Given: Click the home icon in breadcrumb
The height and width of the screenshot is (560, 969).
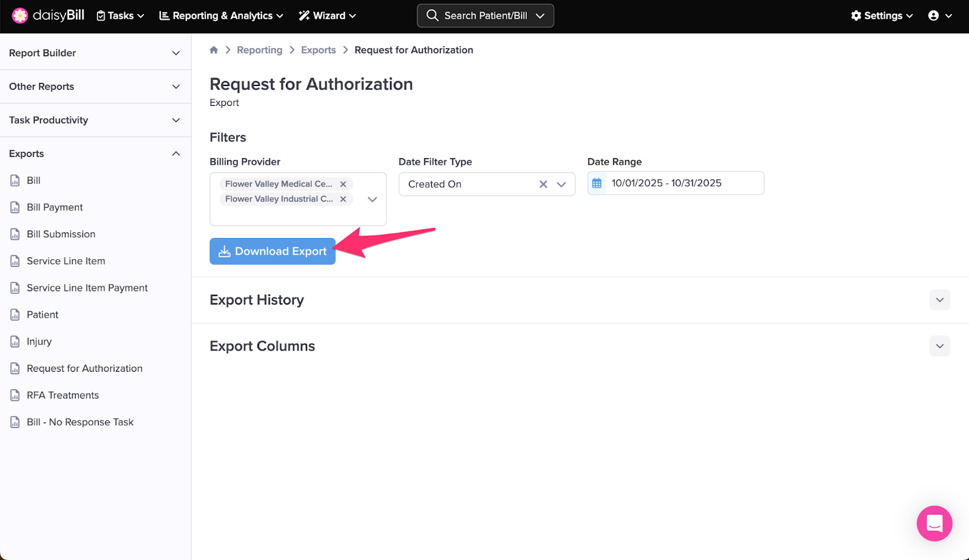Looking at the screenshot, I should [214, 50].
